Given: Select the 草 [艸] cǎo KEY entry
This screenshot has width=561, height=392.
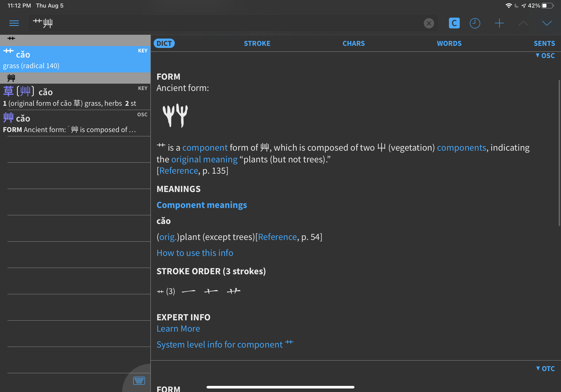Looking at the screenshot, I should [x=75, y=97].
